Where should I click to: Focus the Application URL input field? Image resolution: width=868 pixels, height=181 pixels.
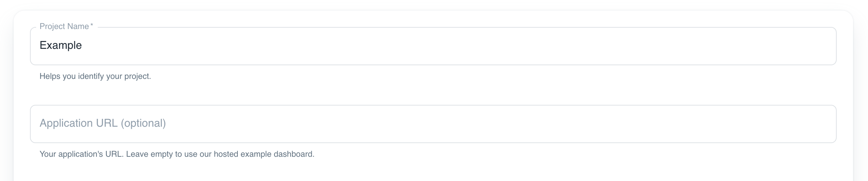pyautogui.click(x=433, y=124)
